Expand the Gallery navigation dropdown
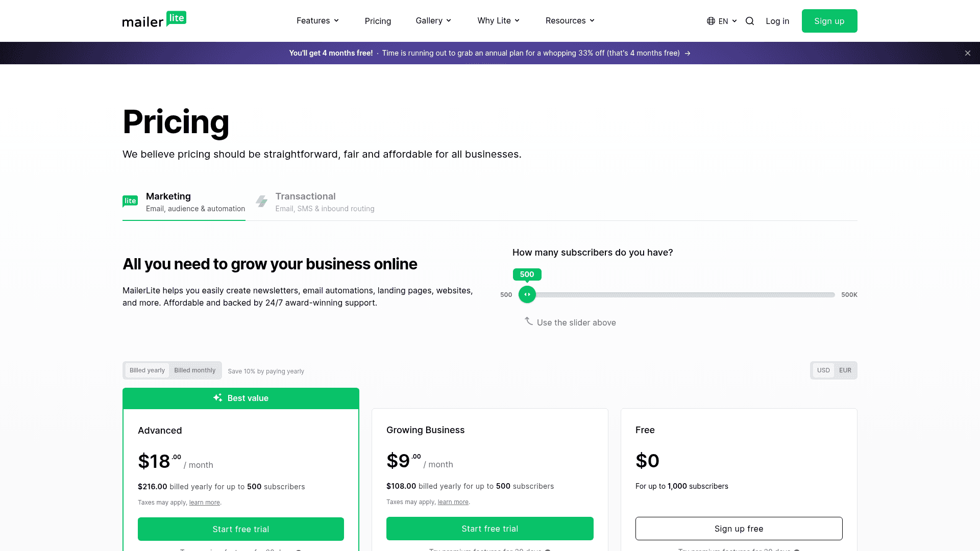 (433, 21)
